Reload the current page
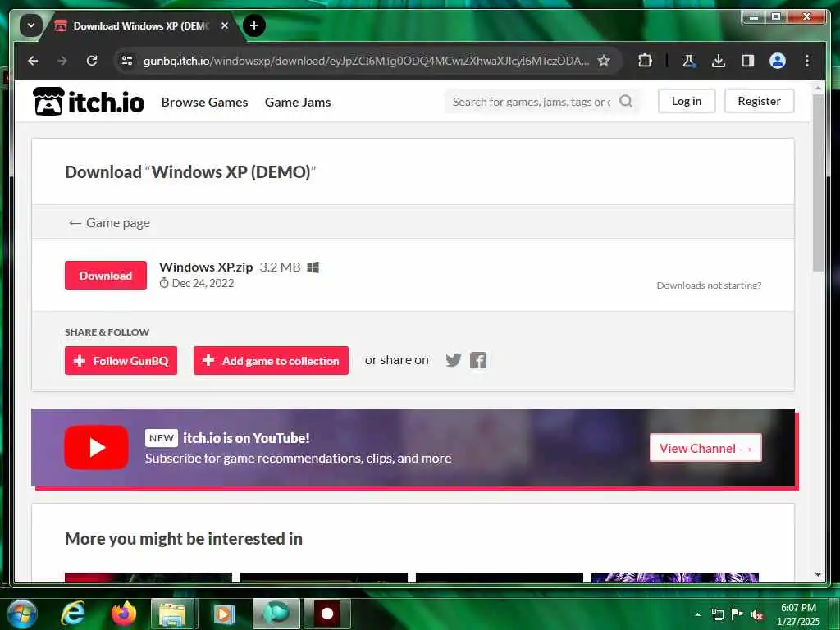The image size is (840, 630). [92, 61]
